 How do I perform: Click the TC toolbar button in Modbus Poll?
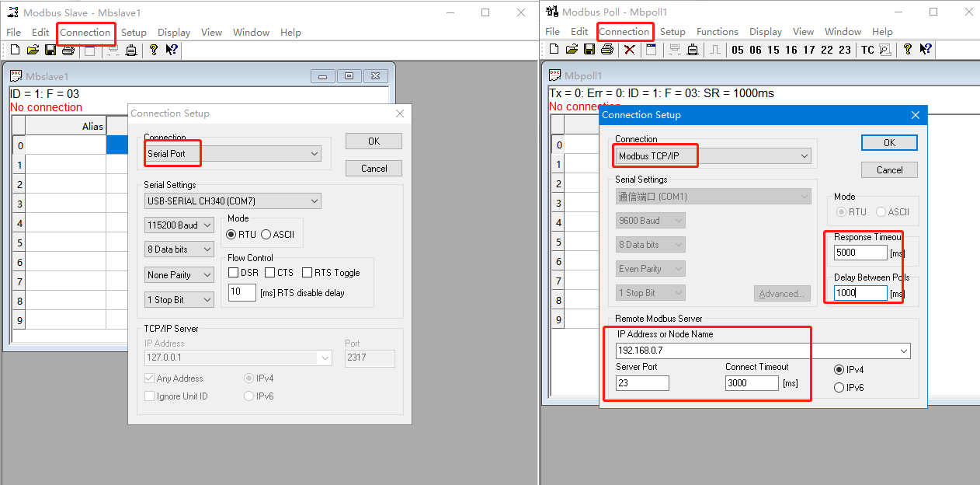tap(867, 50)
